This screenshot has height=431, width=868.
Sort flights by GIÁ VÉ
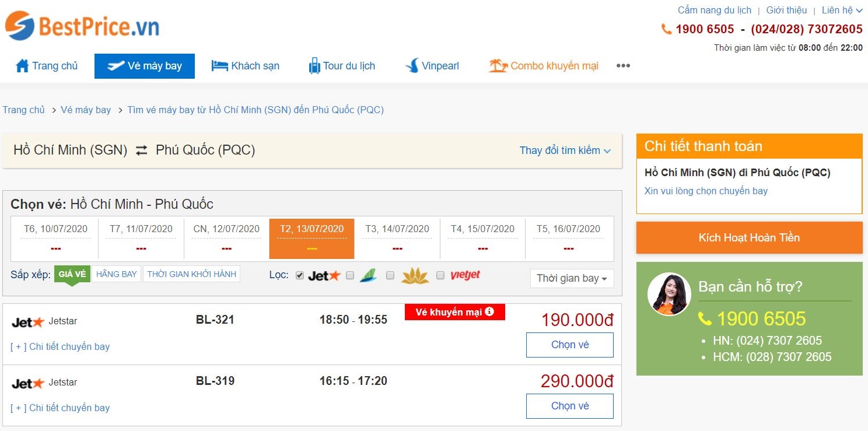72,274
